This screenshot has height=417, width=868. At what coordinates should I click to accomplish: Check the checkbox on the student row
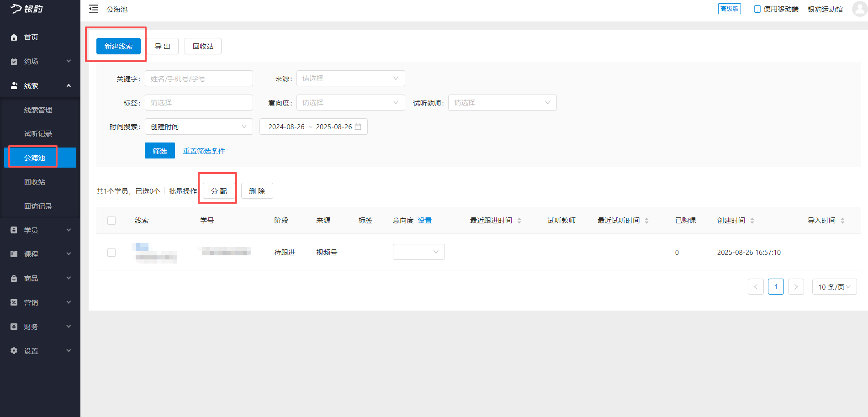(x=111, y=252)
